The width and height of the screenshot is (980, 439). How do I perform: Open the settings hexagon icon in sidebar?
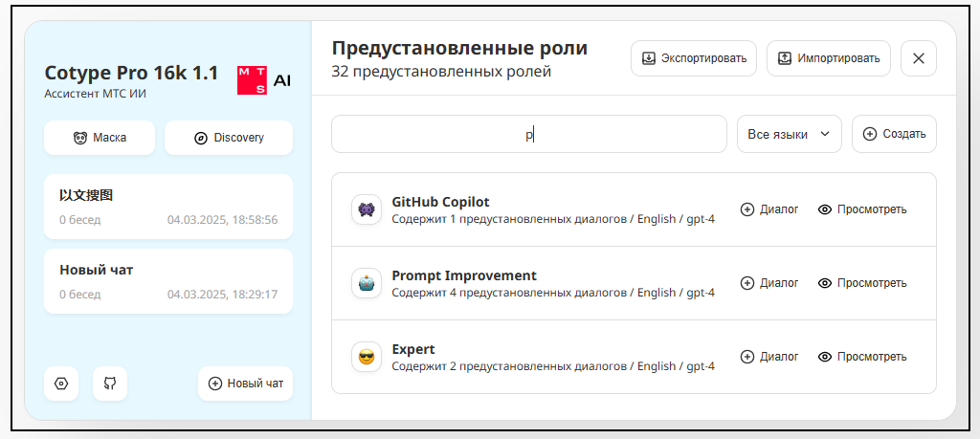pyautogui.click(x=61, y=384)
